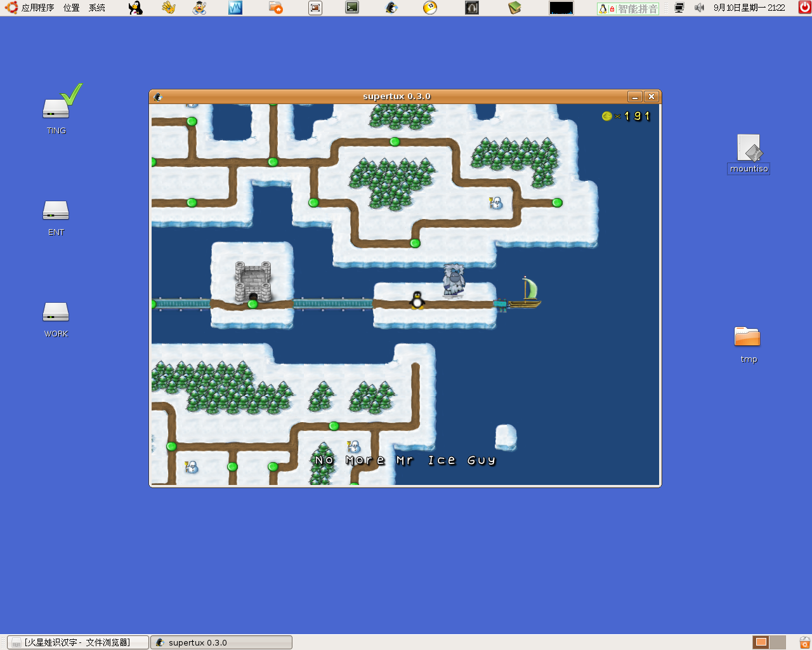Select the level dot above the central forest
This screenshot has width=812, height=650.
(x=395, y=142)
